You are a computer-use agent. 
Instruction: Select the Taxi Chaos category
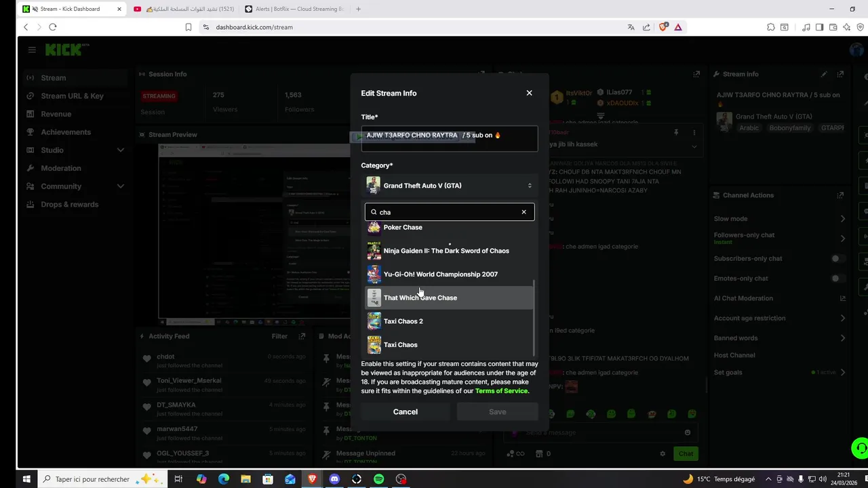click(x=450, y=345)
